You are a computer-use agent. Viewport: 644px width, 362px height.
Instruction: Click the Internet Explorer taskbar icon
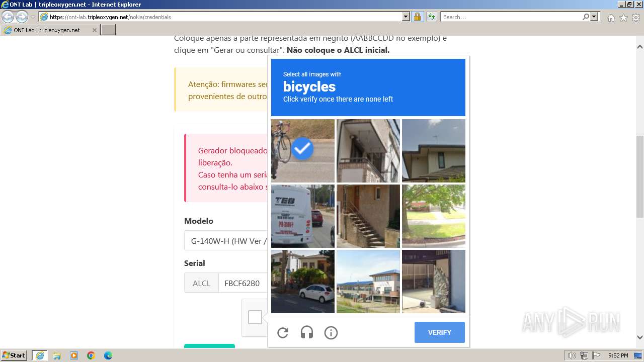pos(40,355)
